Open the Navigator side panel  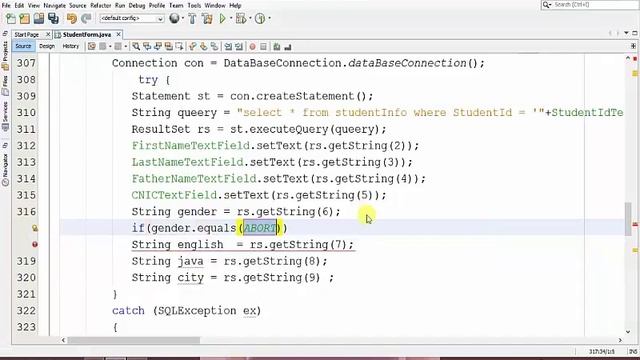[5, 169]
